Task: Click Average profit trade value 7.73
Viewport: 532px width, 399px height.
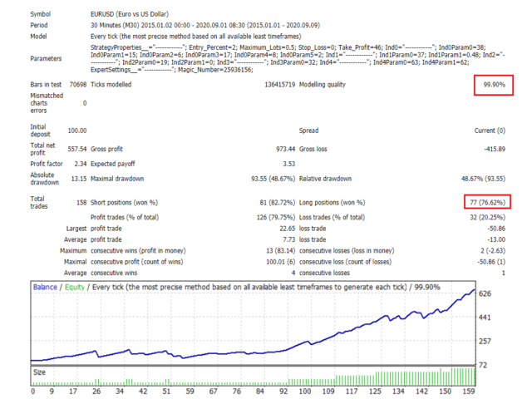Action: click(289, 239)
